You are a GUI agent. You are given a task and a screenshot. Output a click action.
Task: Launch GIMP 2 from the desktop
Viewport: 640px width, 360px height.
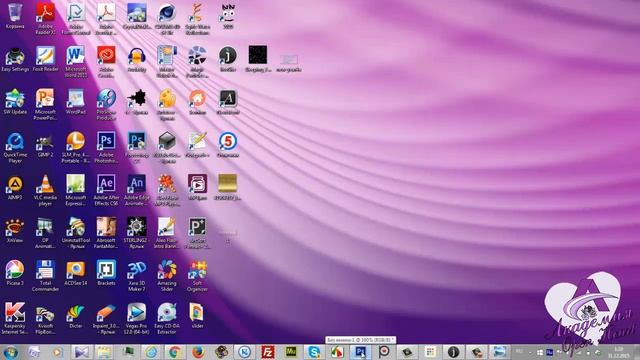point(45,145)
